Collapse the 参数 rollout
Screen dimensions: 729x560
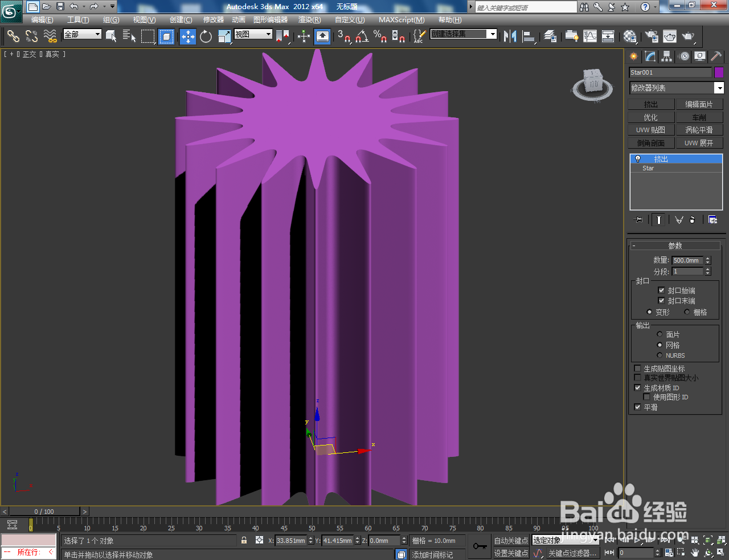coord(675,246)
